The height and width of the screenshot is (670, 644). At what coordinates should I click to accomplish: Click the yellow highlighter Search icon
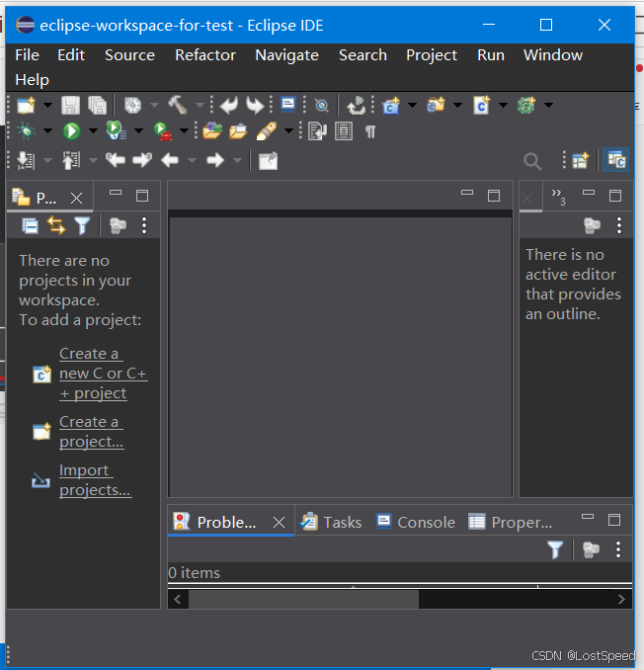267,130
